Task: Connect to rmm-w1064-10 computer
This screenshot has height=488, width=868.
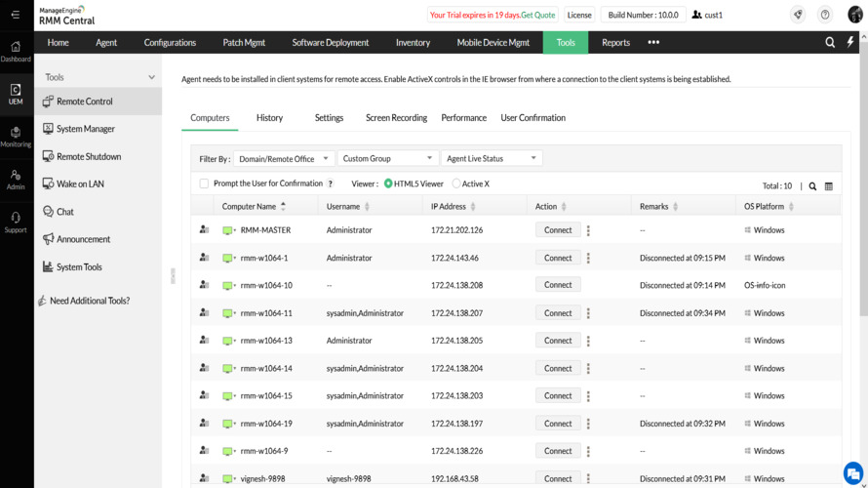Action: pyautogui.click(x=558, y=285)
